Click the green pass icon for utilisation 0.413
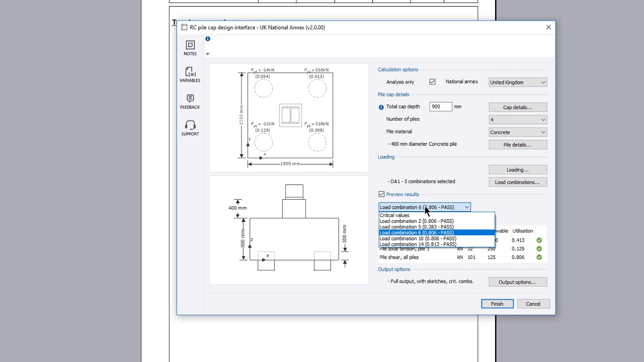Image resolution: width=644 pixels, height=362 pixels. pos(539,240)
